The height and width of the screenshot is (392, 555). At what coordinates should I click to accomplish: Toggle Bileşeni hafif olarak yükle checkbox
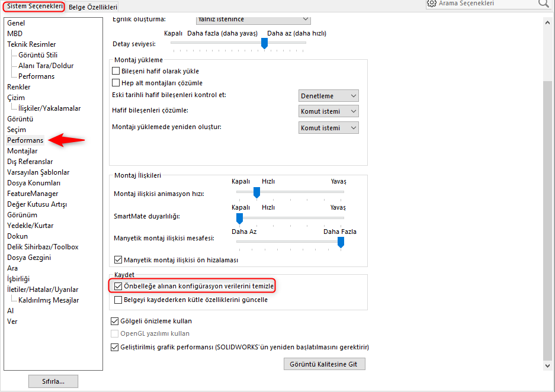[116, 70]
